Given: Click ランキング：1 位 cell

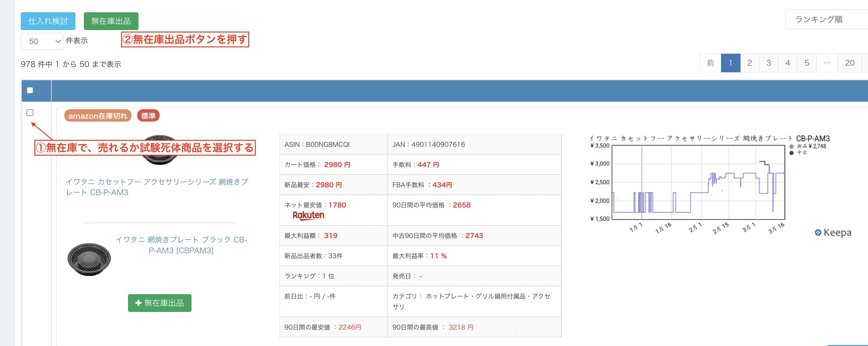Looking at the screenshot, I should (x=333, y=276).
